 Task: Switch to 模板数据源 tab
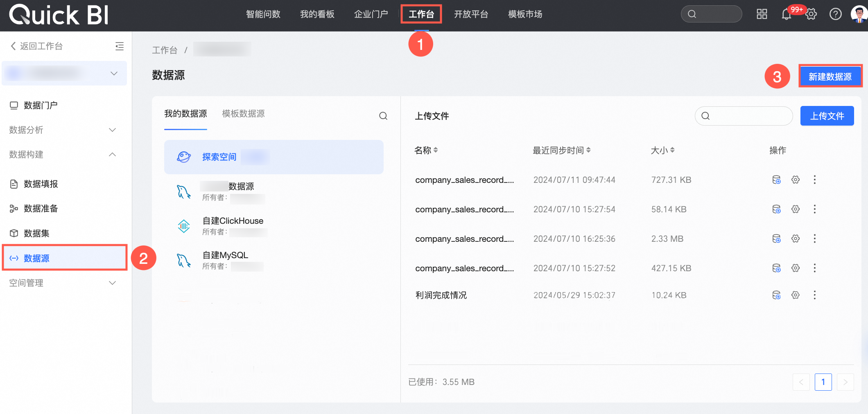click(x=243, y=114)
